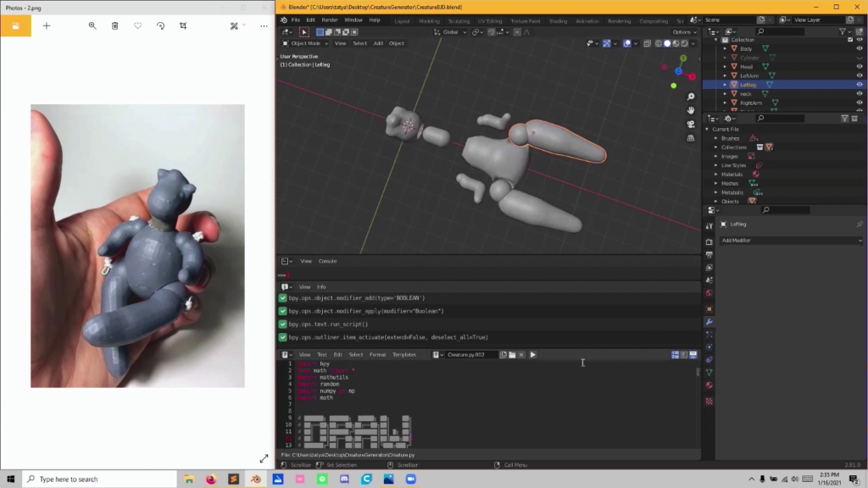The width and height of the screenshot is (868, 488).
Task: Select solid viewport shading mode
Action: click(x=667, y=43)
